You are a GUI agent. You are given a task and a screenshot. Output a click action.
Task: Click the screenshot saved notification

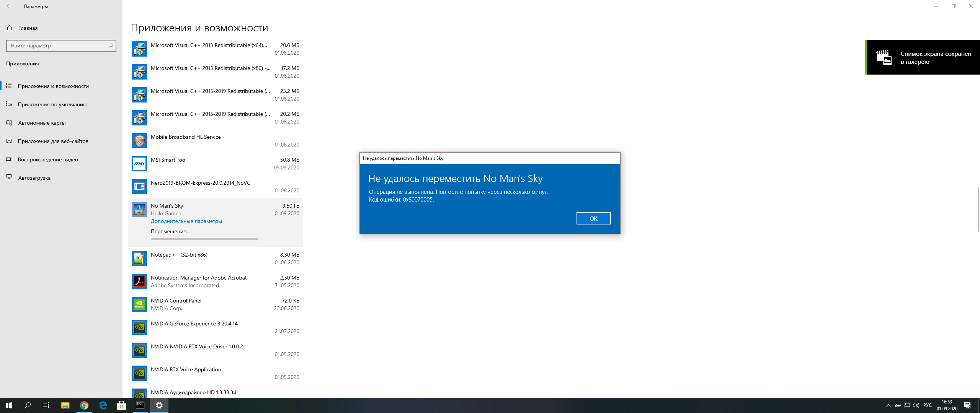pos(923,57)
